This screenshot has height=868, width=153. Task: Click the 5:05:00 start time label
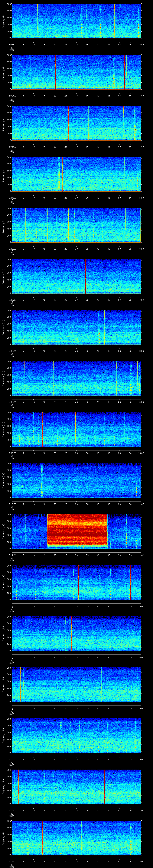(12, 249)
